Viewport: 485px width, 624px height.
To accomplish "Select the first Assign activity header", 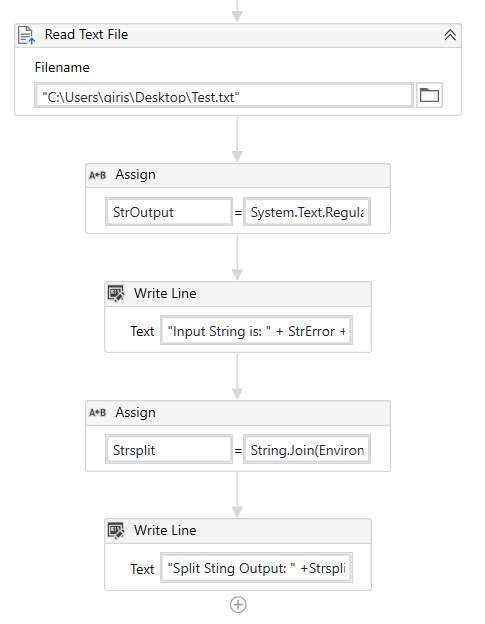I will coord(238,176).
